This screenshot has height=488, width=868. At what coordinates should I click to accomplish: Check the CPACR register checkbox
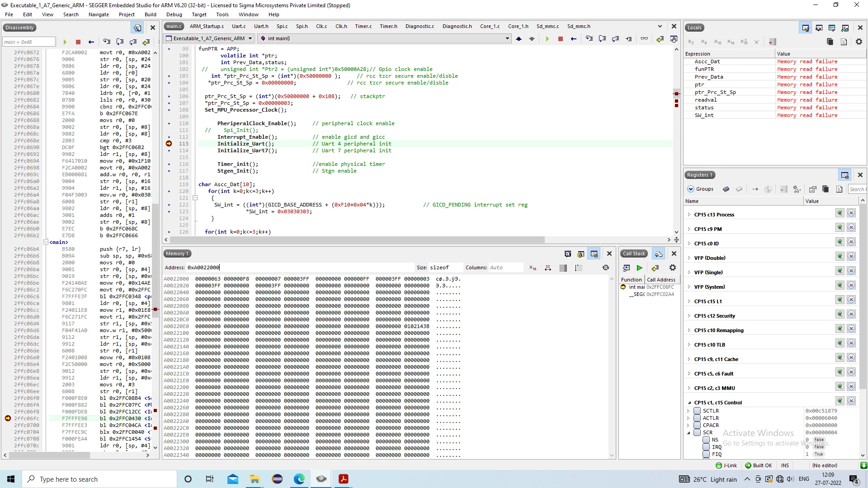[697, 426]
